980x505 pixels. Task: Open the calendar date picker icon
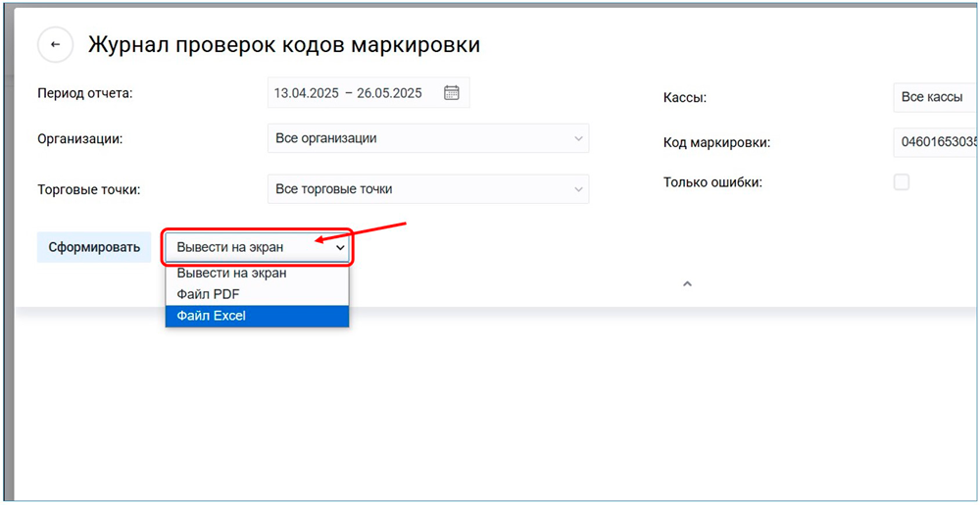pos(452,93)
